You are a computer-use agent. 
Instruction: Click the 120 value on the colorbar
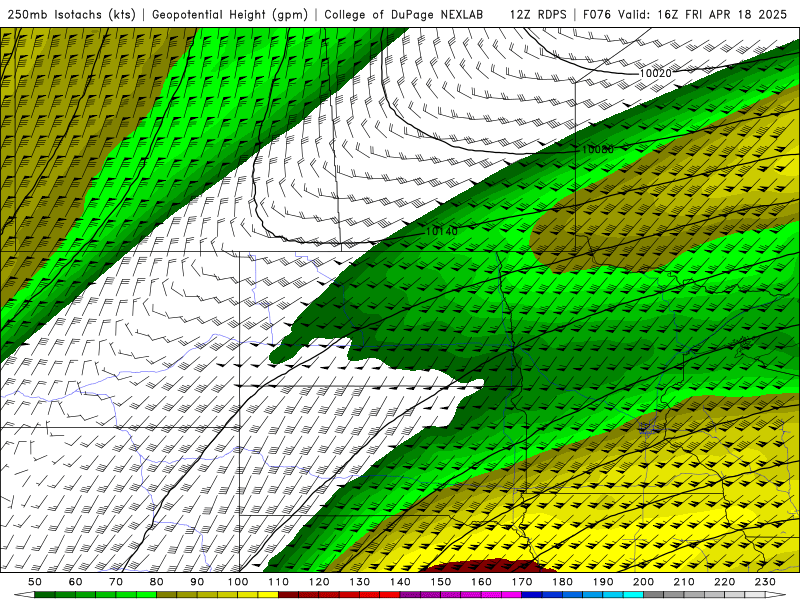tap(319, 582)
